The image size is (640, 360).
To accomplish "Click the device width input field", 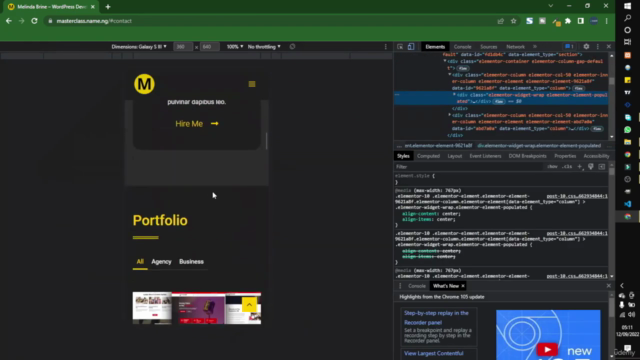I will [x=182, y=47].
